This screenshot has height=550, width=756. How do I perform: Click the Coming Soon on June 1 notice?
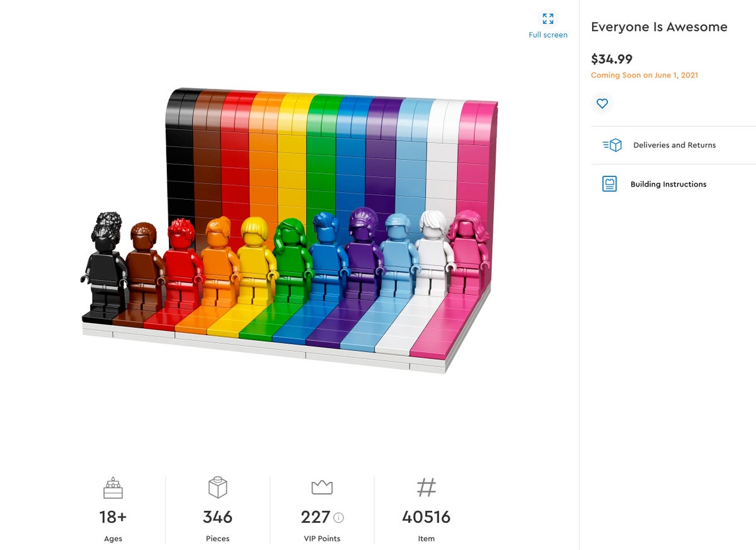pos(644,75)
